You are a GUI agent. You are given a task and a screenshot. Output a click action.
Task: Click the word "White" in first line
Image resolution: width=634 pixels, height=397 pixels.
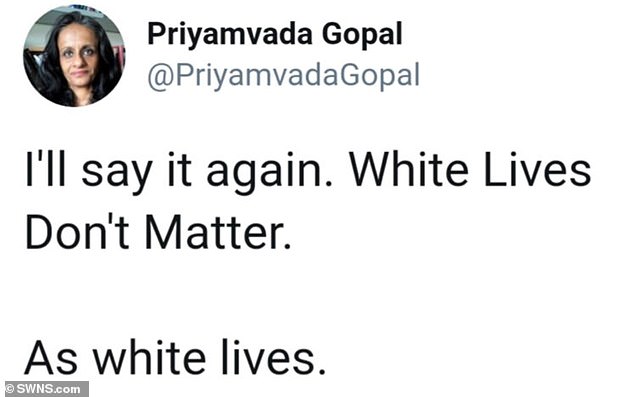[x=409, y=168]
